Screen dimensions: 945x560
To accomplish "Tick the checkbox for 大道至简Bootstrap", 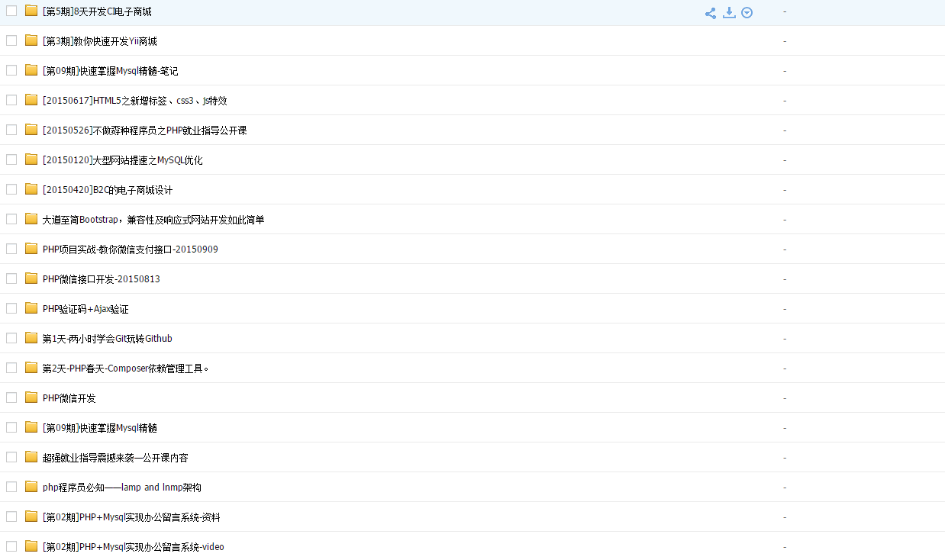I will (x=11, y=219).
